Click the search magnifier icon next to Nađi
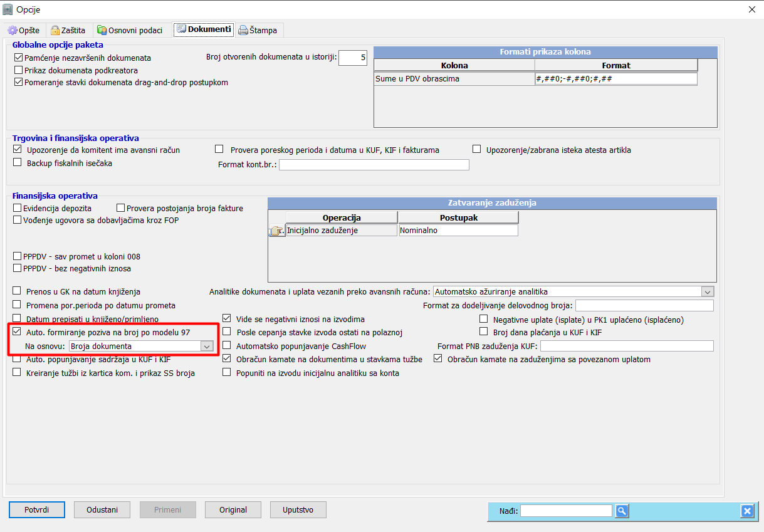Viewport: 764px width, 532px height. [x=621, y=511]
